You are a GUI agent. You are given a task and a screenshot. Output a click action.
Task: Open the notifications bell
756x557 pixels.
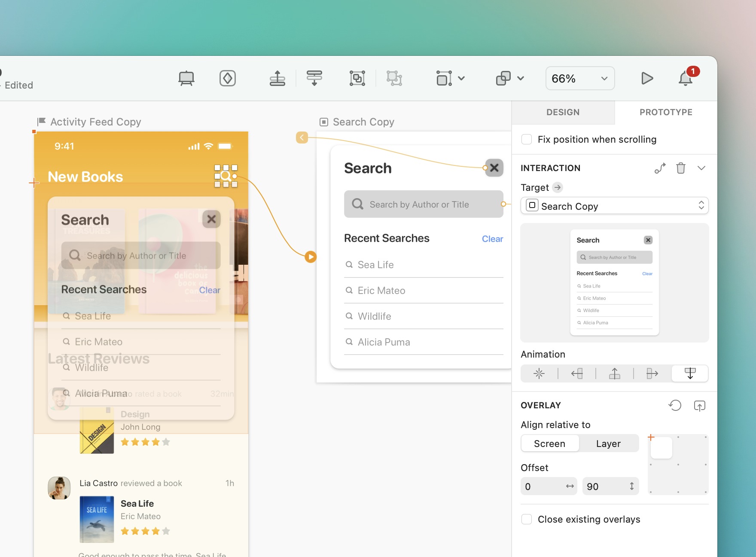coord(685,78)
